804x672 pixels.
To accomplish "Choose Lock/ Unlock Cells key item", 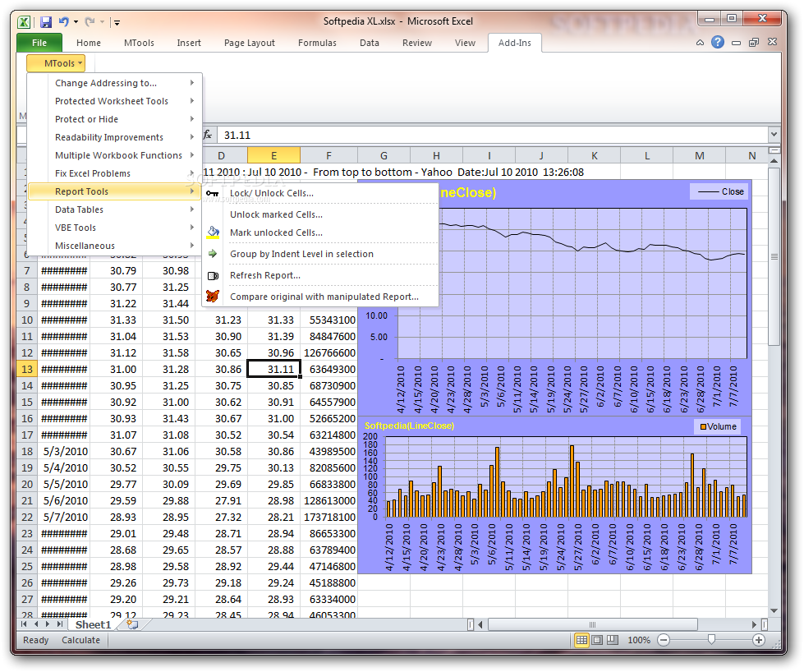I will point(320,193).
